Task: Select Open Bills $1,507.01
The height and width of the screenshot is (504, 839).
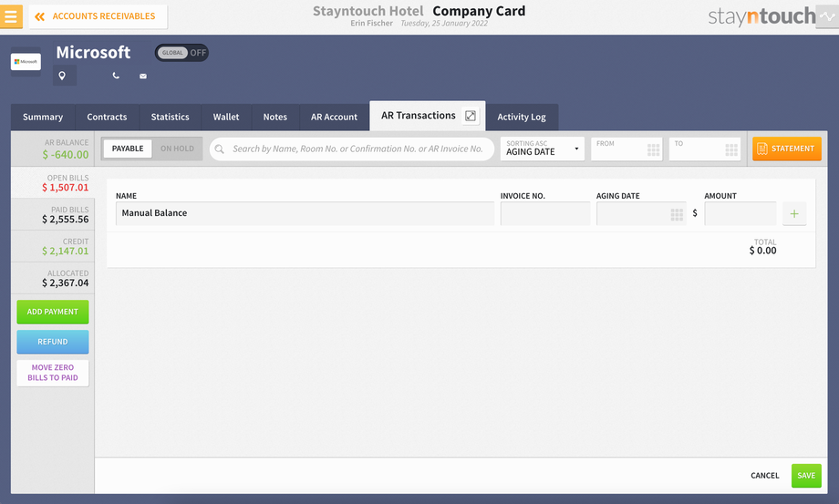Action: click(53, 183)
